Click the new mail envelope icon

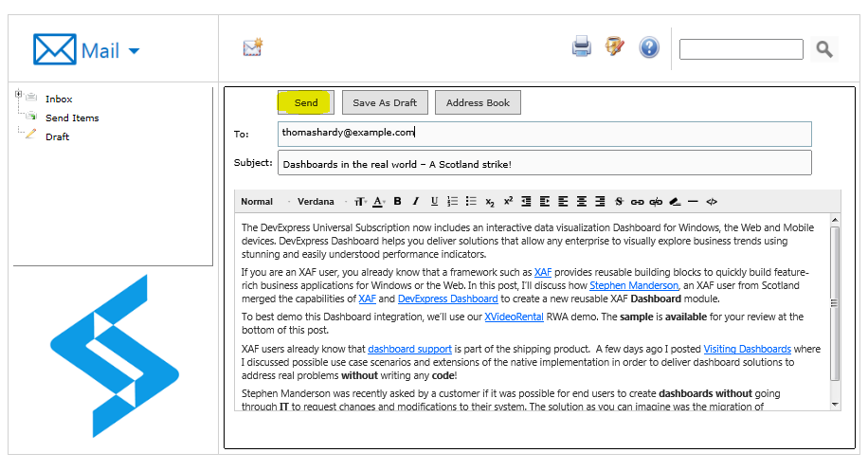click(x=253, y=47)
